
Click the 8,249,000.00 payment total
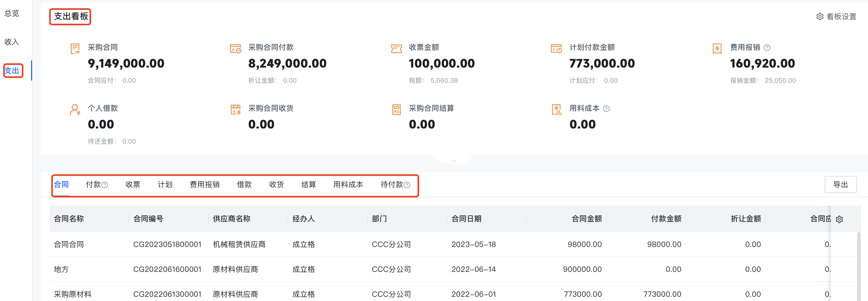pos(287,63)
